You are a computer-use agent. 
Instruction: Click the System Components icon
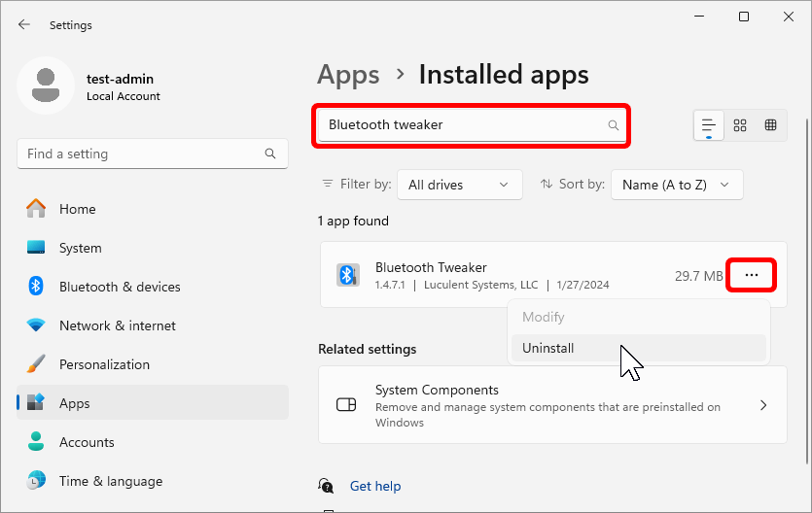pyautogui.click(x=346, y=404)
